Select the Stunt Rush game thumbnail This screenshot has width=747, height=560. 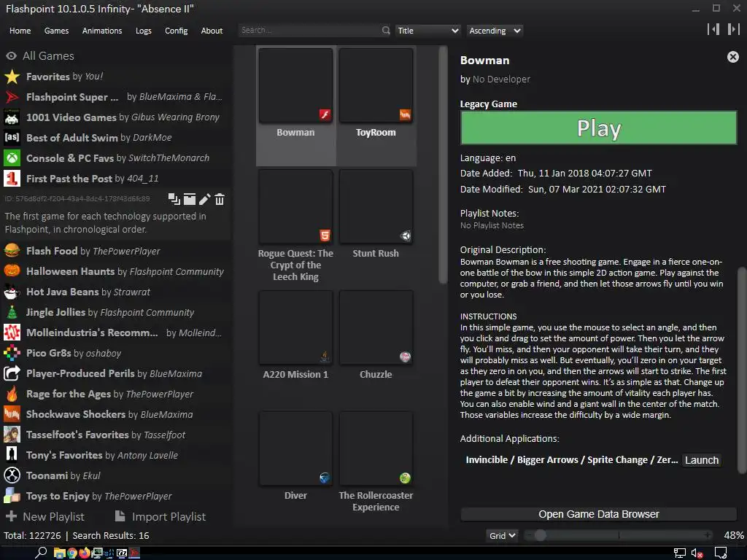click(376, 206)
